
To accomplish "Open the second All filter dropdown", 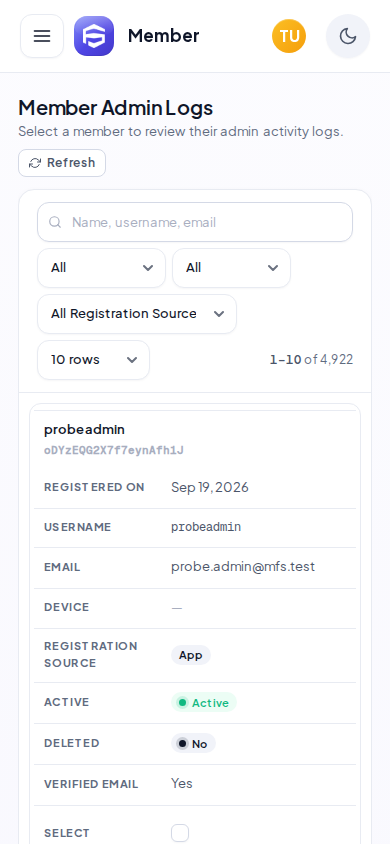I will (x=231, y=268).
